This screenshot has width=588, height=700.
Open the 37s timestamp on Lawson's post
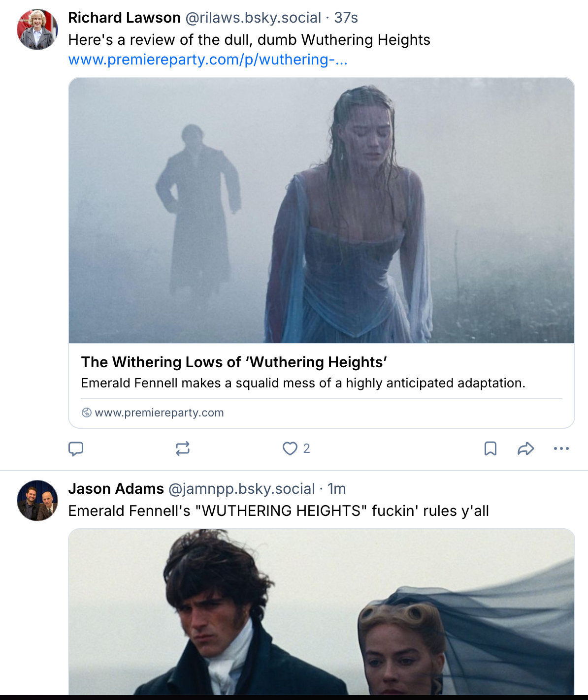click(346, 18)
